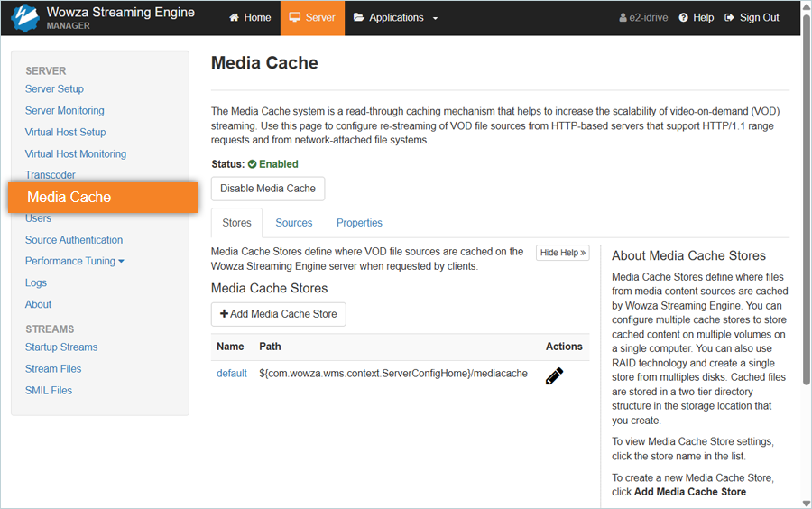The width and height of the screenshot is (812, 509).
Task: Switch to the Sources tab
Action: point(293,223)
